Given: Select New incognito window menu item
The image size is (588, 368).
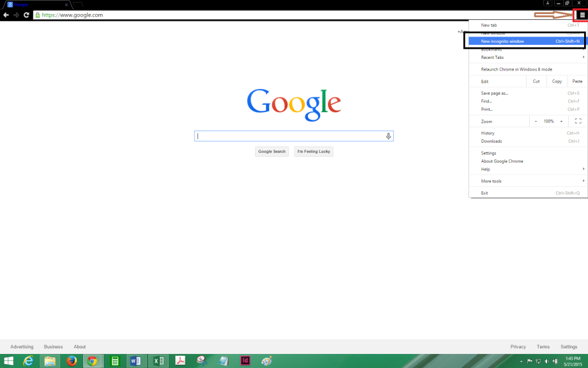Looking at the screenshot, I should [528, 42].
